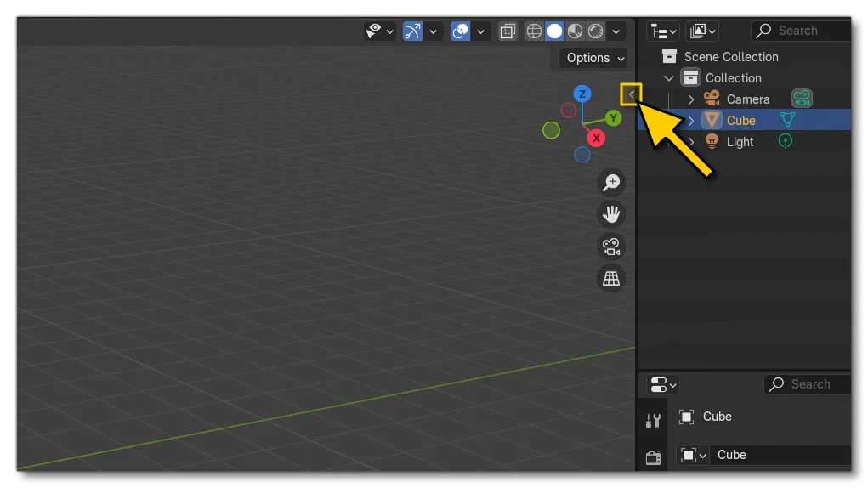868x488 pixels.
Task: Open the Tool properties wrench tab
Action: point(653,421)
